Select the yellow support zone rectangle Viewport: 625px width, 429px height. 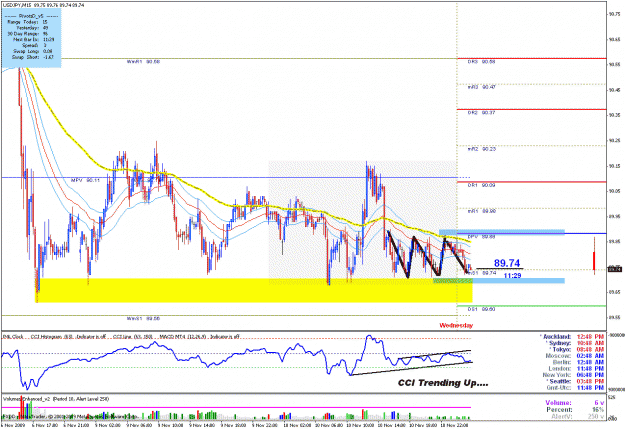click(x=255, y=290)
